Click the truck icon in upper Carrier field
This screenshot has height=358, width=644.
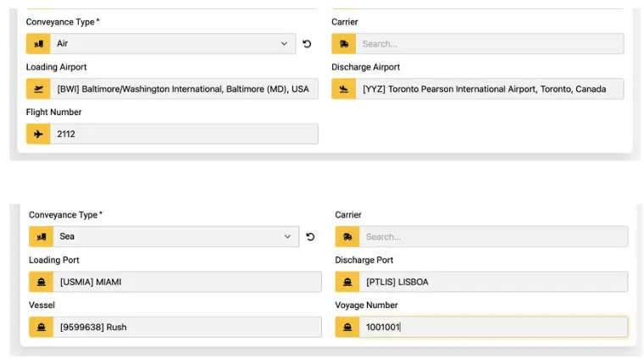point(344,43)
